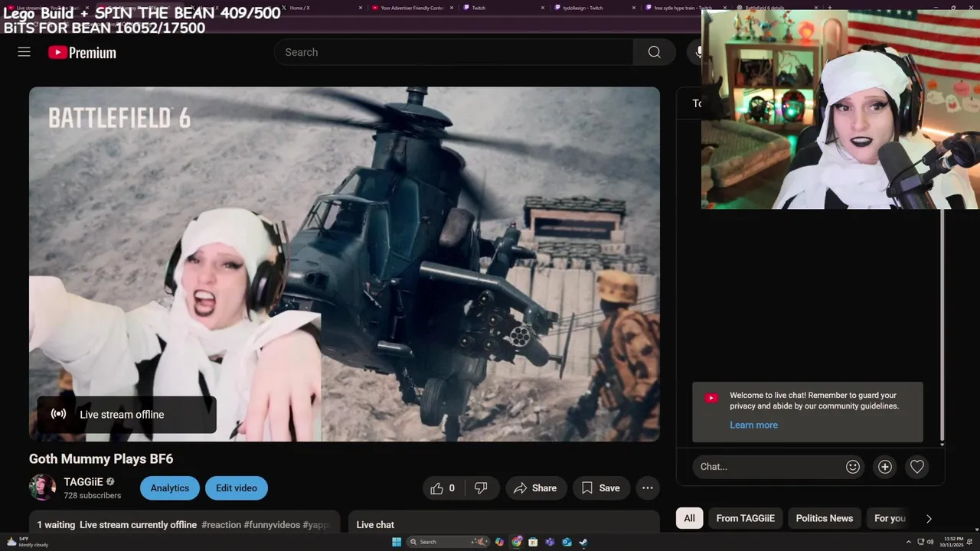Show hidden system tray icons
This screenshot has width=980, height=551.
(x=909, y=542)
